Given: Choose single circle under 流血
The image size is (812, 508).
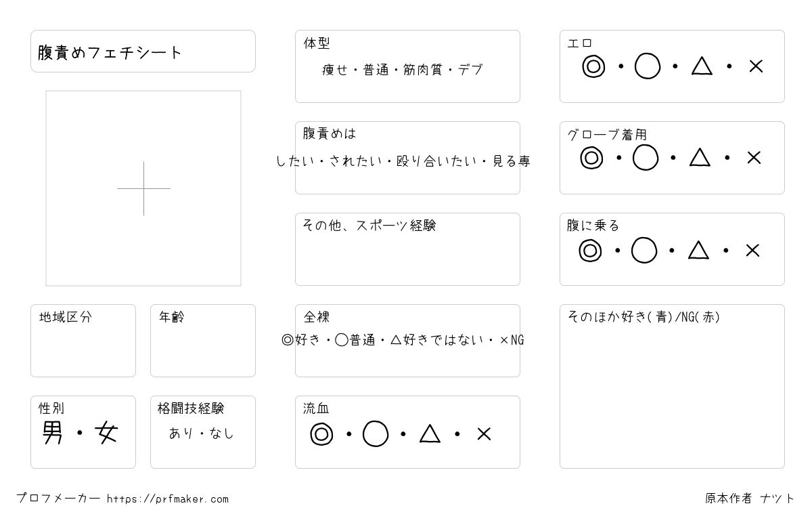Looking at the screenshot, I should tap(376, 434).
